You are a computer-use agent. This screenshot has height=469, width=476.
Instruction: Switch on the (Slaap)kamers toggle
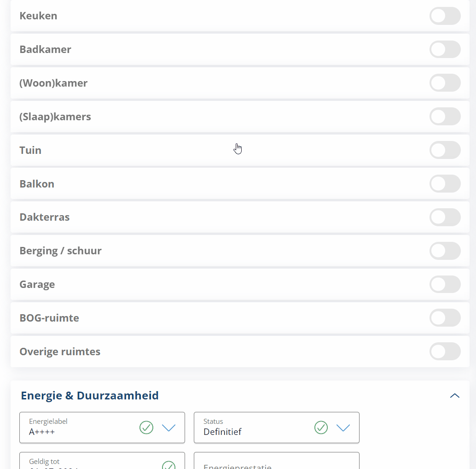pos(445,117)
